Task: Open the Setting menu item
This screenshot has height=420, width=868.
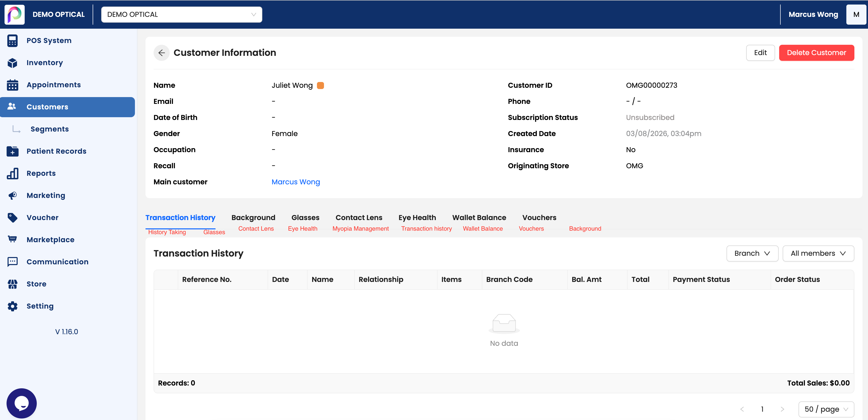Action: click(67, 306)
